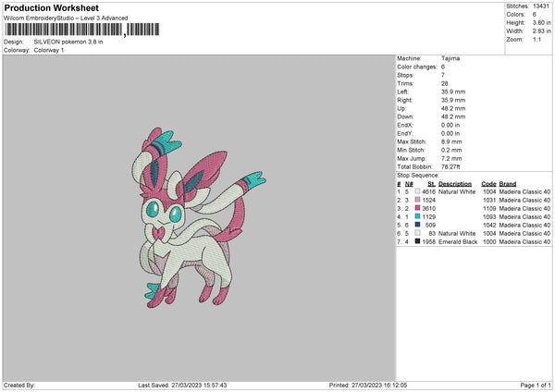Select the turquoise swatch for code 1093

point(417,216)
